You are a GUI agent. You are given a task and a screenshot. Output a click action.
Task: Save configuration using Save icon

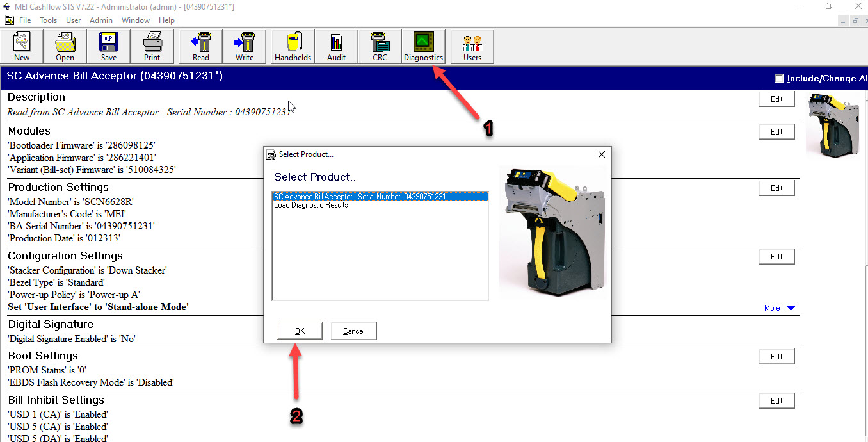[109, 47]
